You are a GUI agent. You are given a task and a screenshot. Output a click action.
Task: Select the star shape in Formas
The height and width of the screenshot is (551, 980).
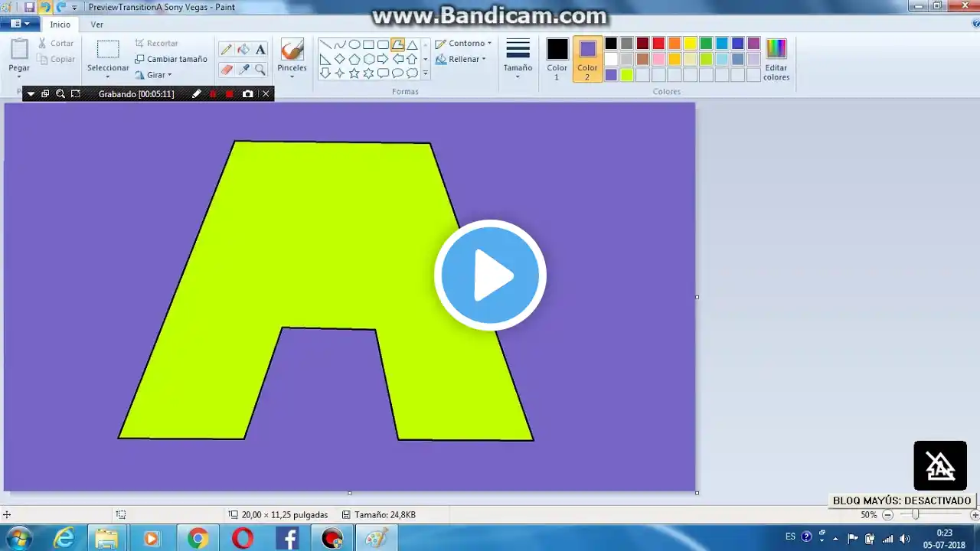(x=354, y=72)
